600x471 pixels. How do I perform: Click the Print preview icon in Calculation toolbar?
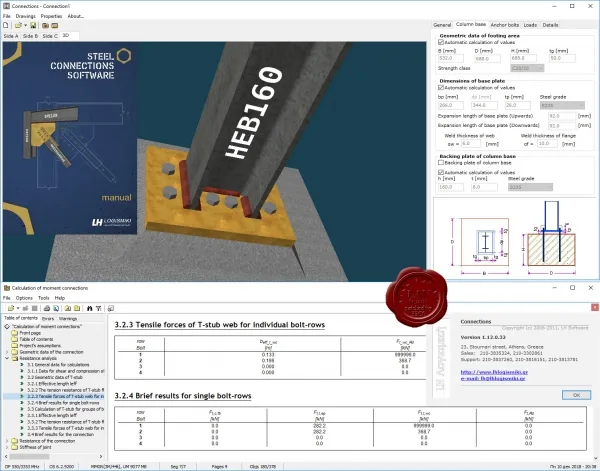56,308
